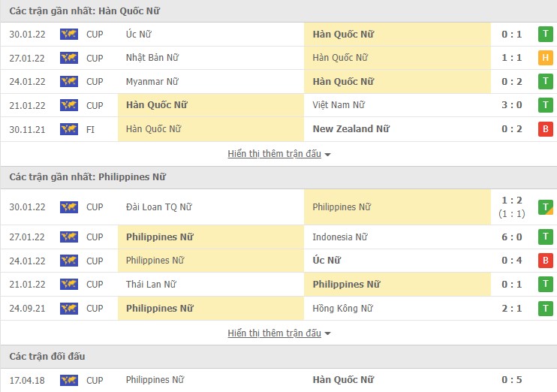
Task: Expand more matches under the Philippines Nữ section
Action: (x=278, y=333)
